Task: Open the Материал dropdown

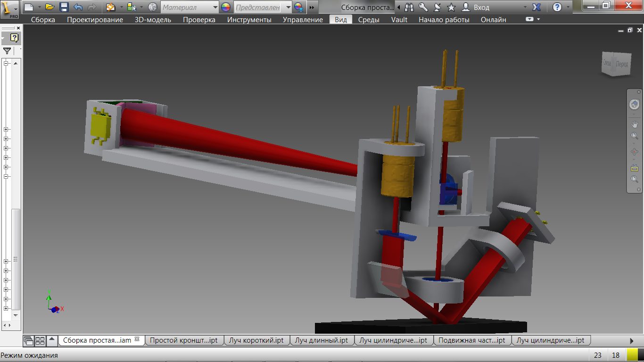Action: 215,8
